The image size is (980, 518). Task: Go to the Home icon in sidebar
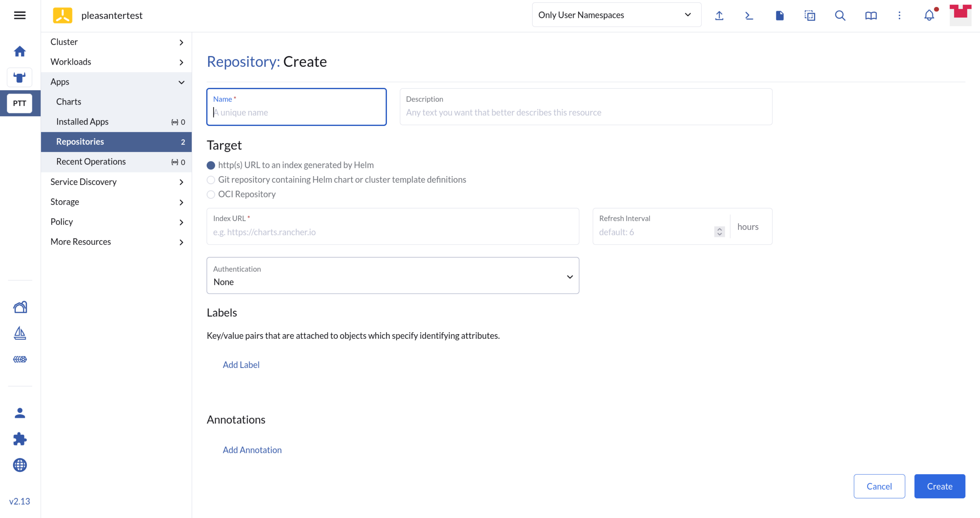point(20,51)
